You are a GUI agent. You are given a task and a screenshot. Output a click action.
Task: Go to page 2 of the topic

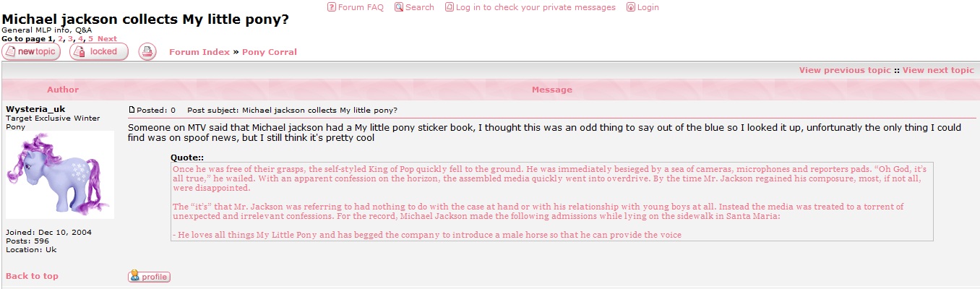click(x=61, y=39)
